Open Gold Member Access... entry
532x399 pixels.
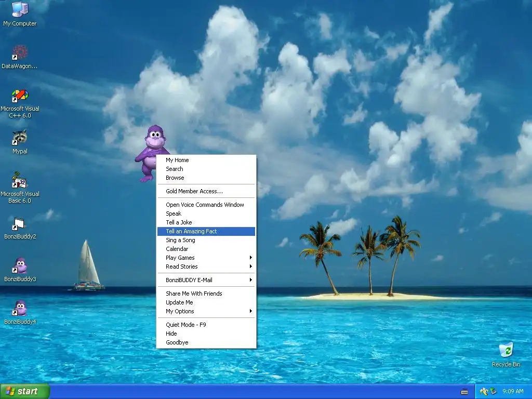[x=206, y=191]
